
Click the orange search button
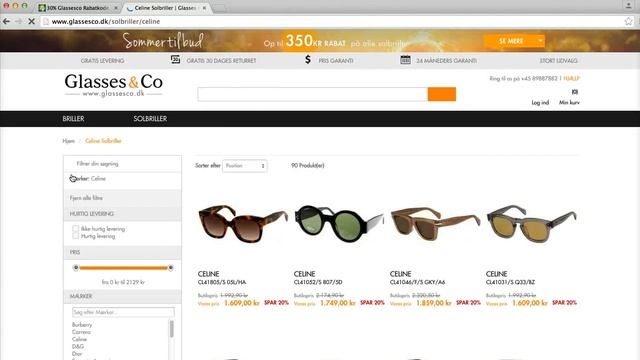tap(442, 94)
